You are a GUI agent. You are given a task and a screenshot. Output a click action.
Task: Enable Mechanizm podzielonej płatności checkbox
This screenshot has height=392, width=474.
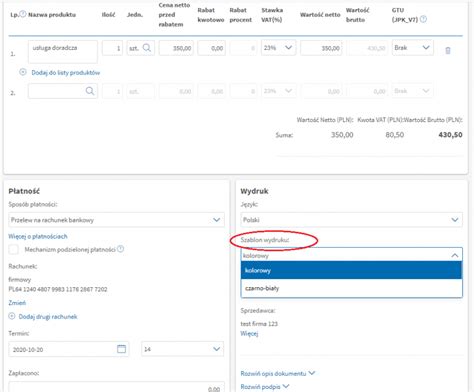[x=14, y=249]
